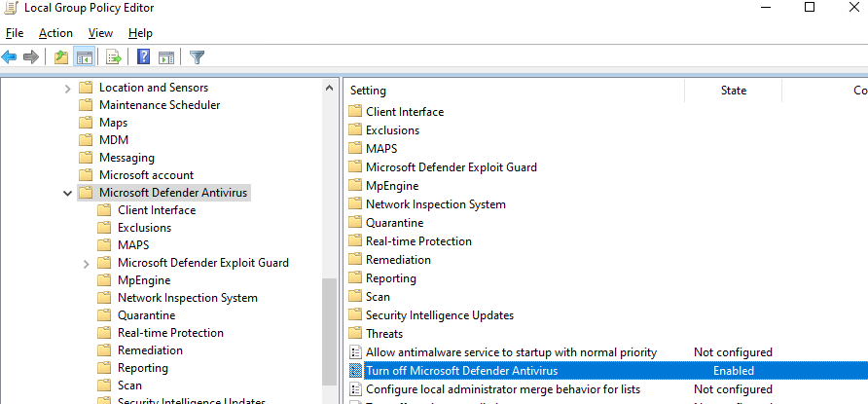The image size is (868, 404).
Task: Click folder icon beside Quarantine in settings list
Action: pos(354,223)
